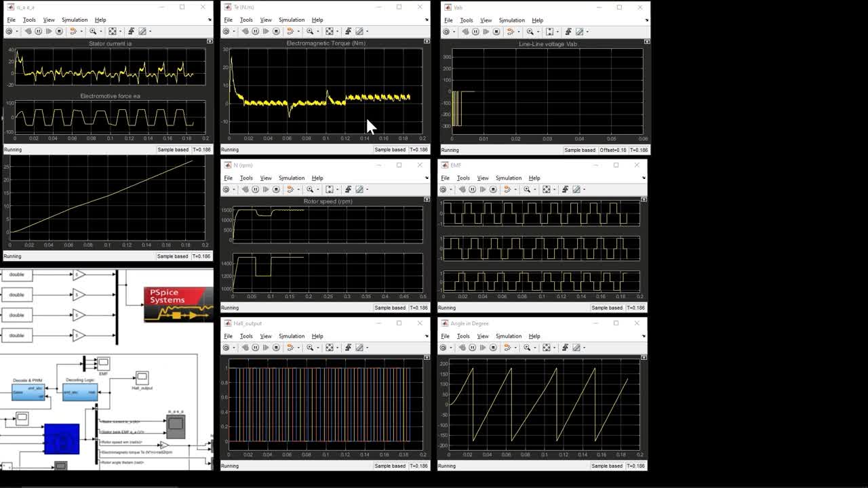868x488 pixels.
Task: Click scale axes icon in Angle in Degree scope
Action: coord(546,348)
